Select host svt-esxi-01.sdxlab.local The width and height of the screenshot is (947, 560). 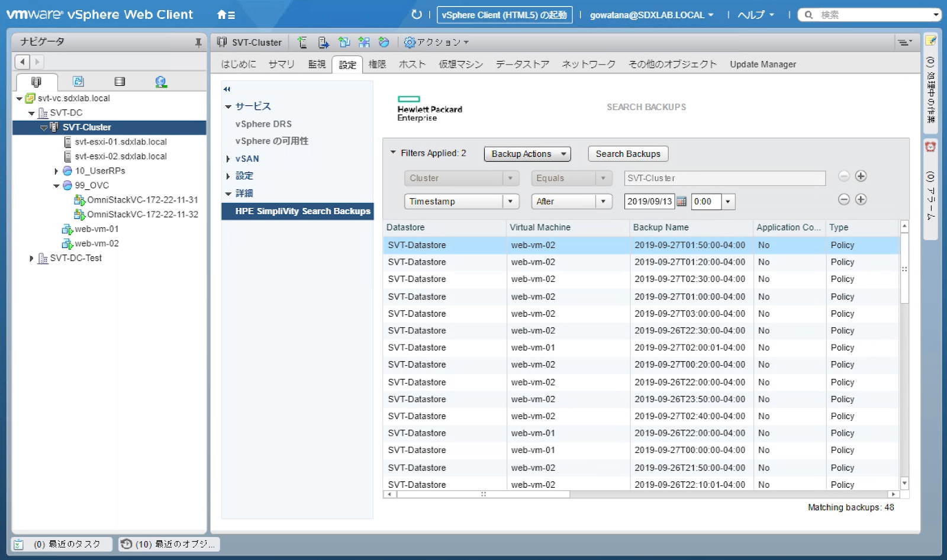point(121,142)
